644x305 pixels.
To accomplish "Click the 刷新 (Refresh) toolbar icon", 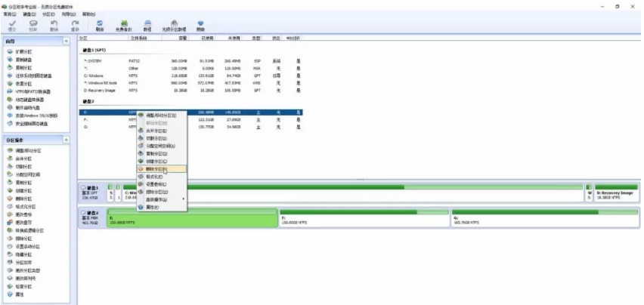I will point(100,25).
